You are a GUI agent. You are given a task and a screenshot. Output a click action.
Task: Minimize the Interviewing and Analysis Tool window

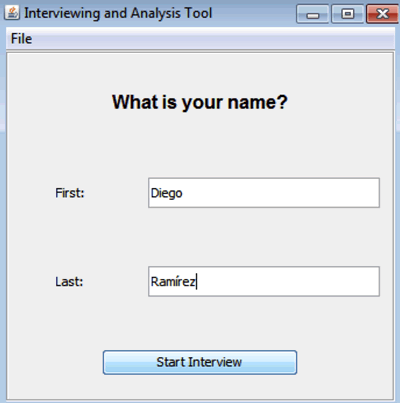313,14
